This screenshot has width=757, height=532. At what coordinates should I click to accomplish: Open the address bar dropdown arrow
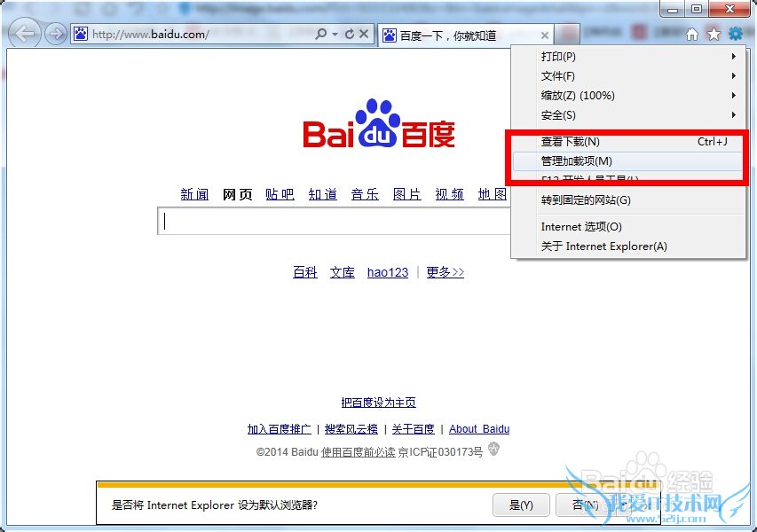[335, 35]
